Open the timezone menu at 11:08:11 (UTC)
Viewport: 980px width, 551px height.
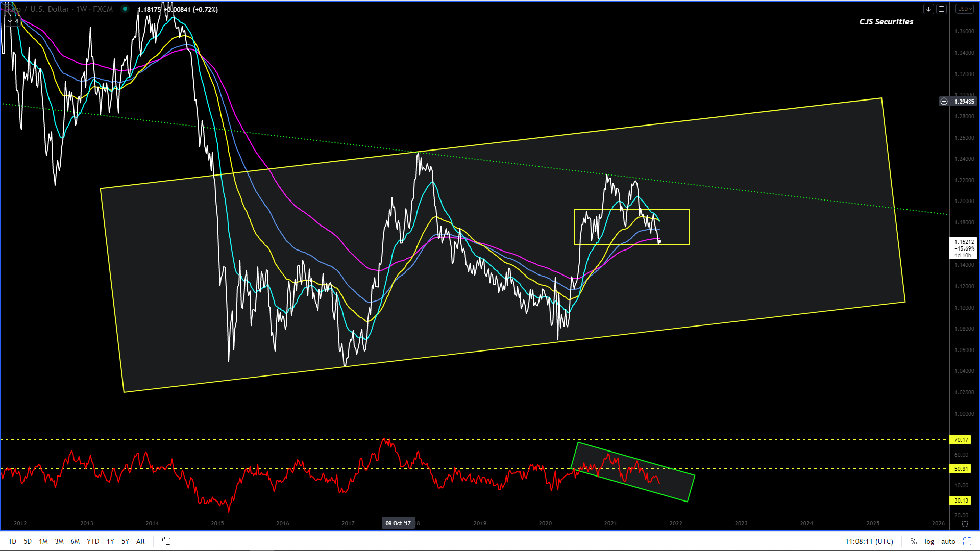[869, 541]
